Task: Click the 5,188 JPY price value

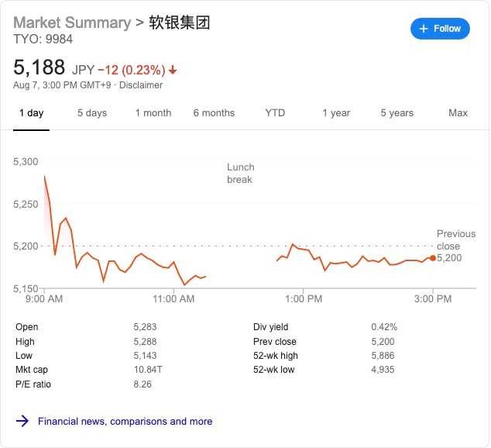Action: 39,67
